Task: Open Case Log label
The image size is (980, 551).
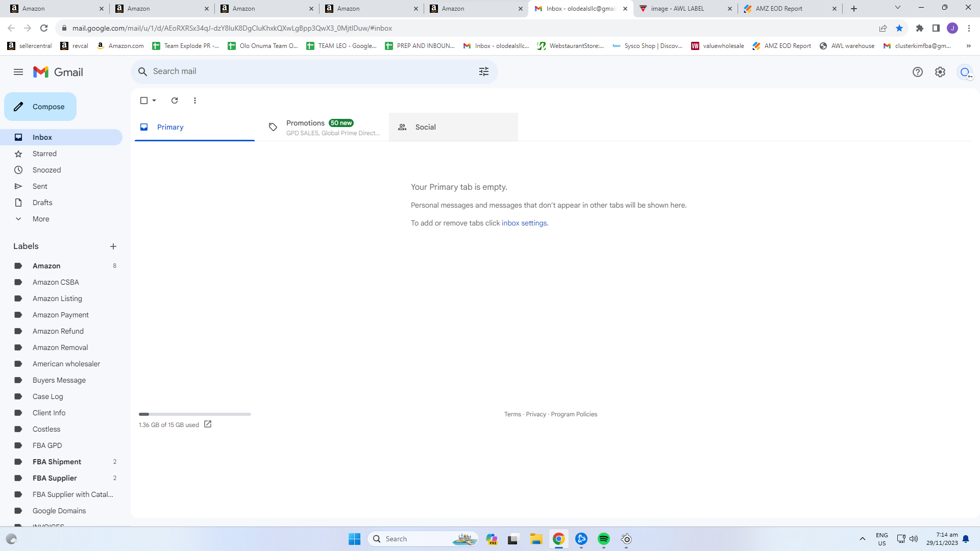Action: pyautogui.click(x=61, y=396)
